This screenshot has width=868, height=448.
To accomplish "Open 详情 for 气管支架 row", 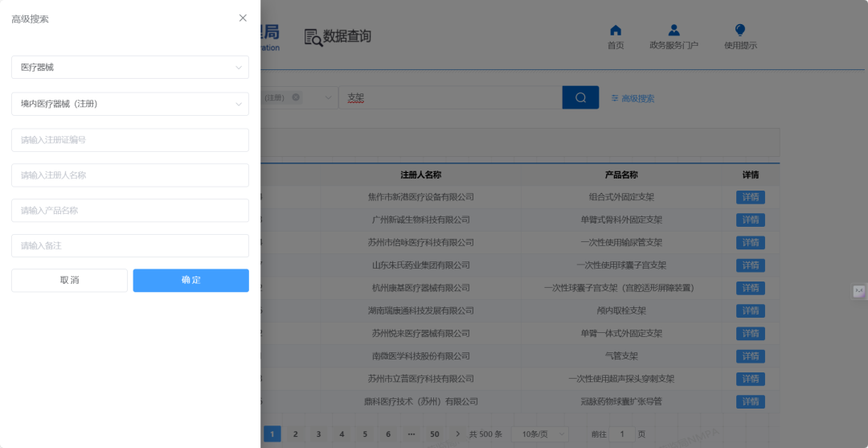I will 750,356.
